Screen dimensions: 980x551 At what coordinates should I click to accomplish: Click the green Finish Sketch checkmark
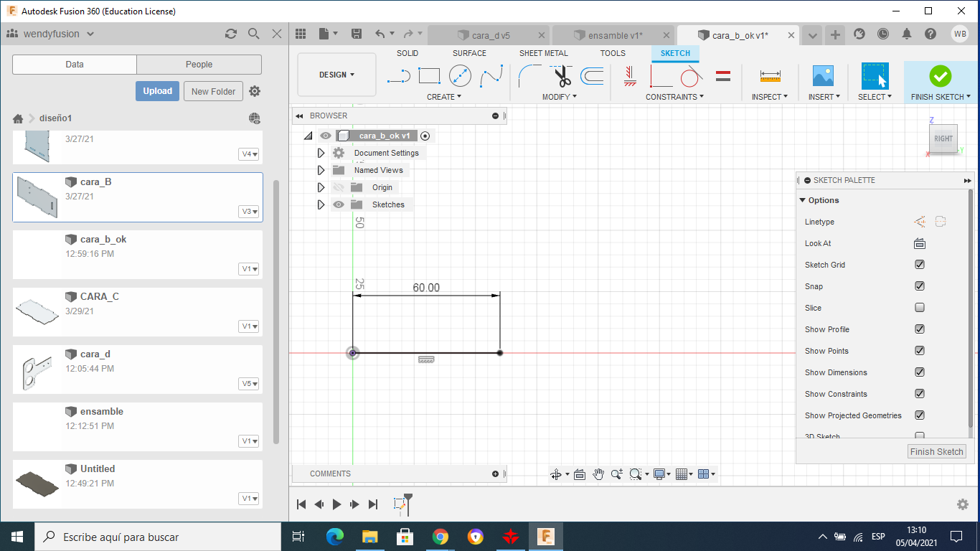[940, 75]
